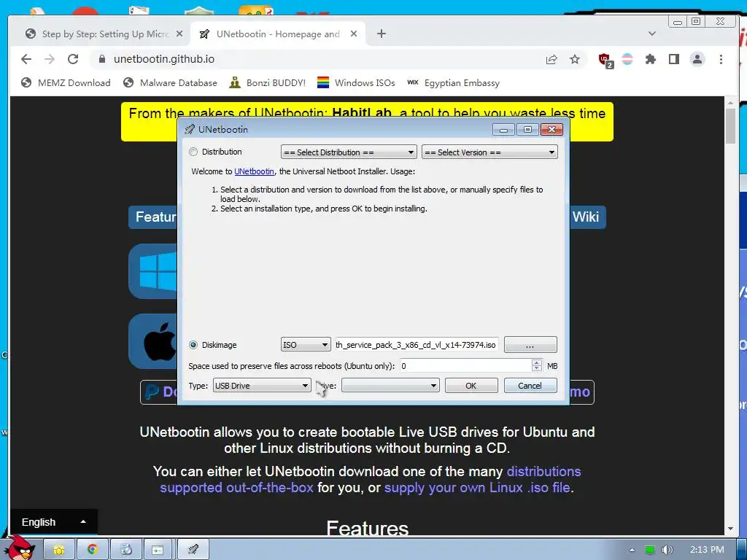Screen dimensions: 747x560
Task: Click the Wiki button on the webpage
Action: pos(587,217)
